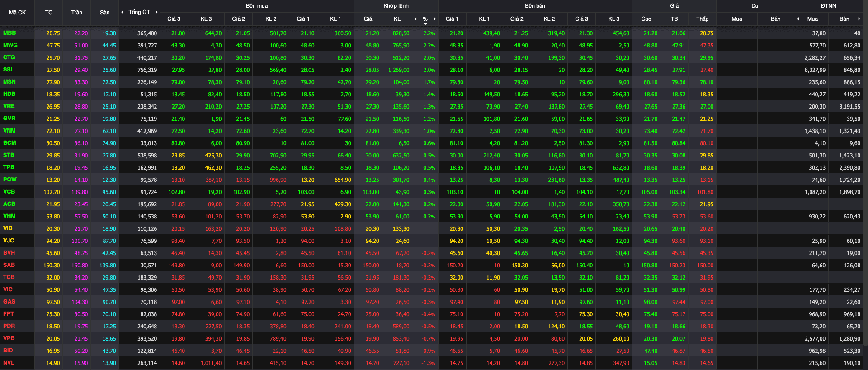Click the left arrow beside the % column
Image resolution: width=868 pixels, height=370 pixels.
coord(415,19)
